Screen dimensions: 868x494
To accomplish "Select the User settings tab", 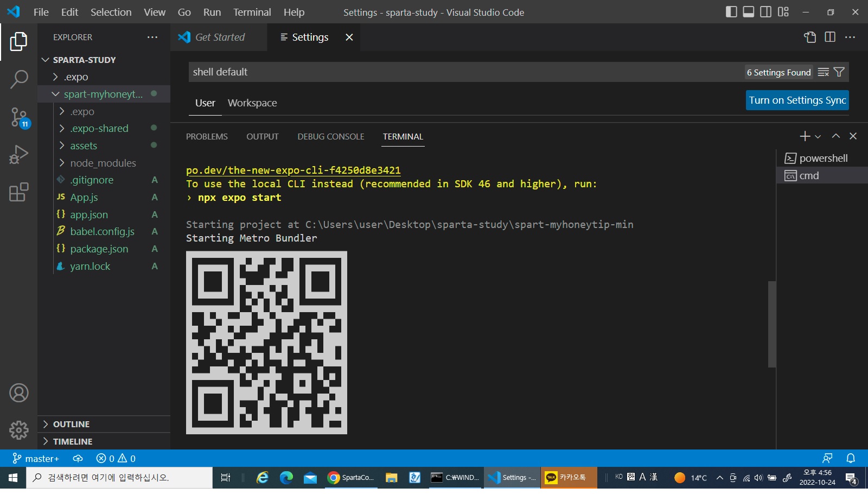I will (x=205, y=103).
